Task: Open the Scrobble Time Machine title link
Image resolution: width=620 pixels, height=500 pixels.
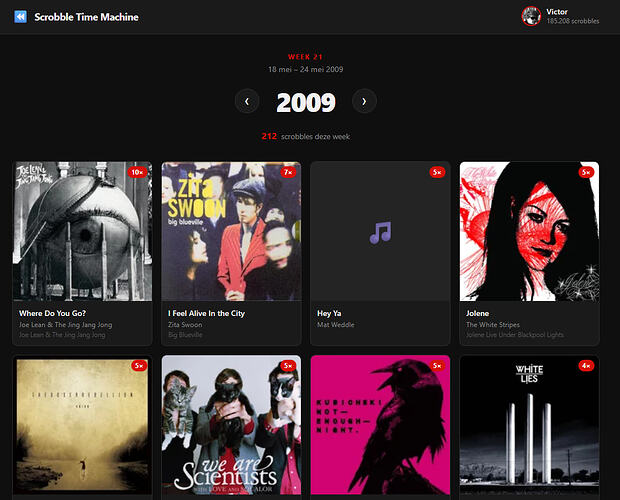Action: 86,17
